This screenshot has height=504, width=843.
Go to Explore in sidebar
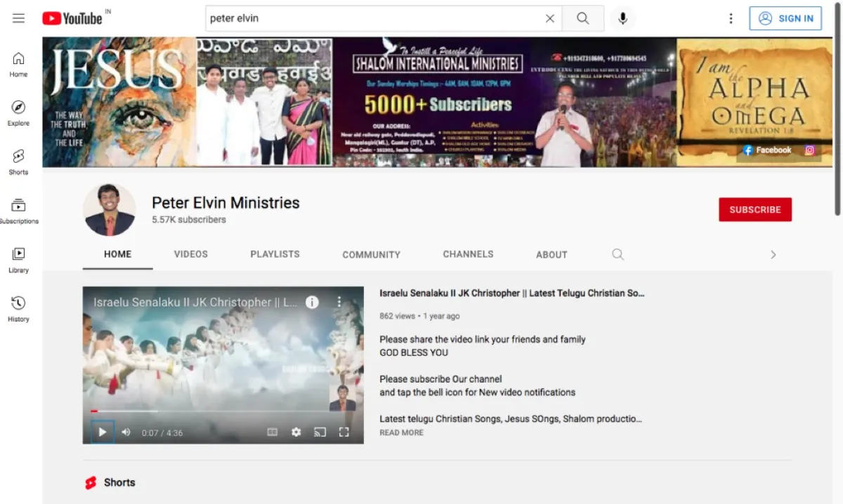(18, 112)
